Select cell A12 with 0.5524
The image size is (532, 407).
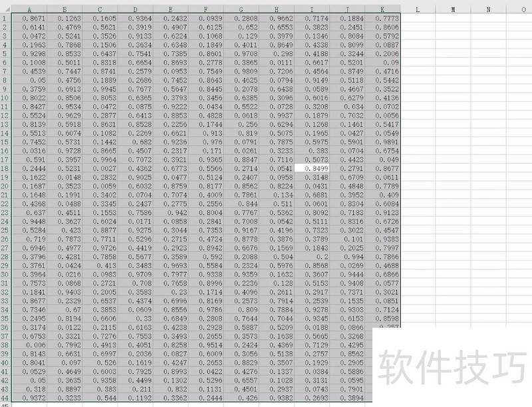pos(29,115)
